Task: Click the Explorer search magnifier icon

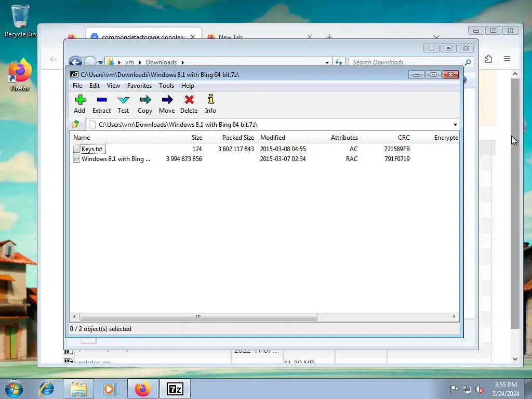Action: [x=468, y=62]
